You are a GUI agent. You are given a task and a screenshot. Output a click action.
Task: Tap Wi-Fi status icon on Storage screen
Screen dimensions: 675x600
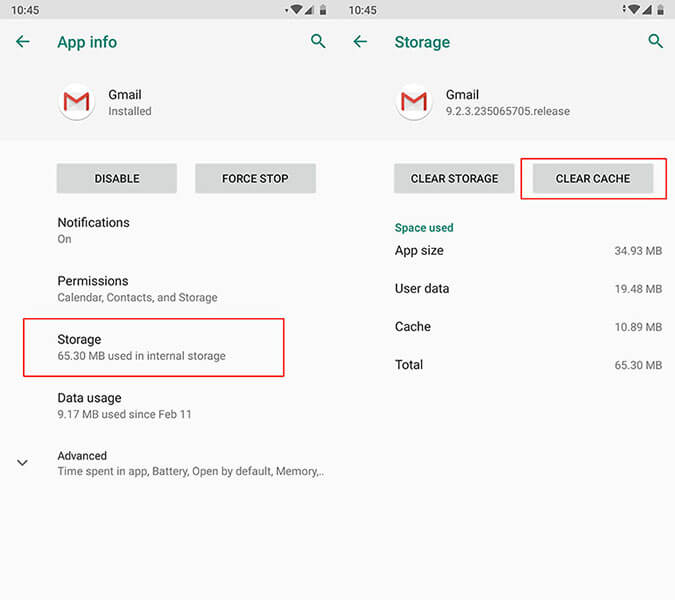click(x=633, y=9)
